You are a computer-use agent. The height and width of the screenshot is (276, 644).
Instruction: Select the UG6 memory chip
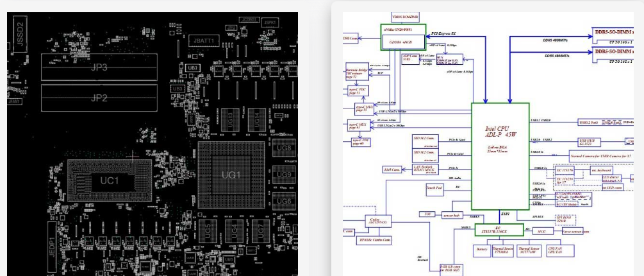click(x=284, y=201)
